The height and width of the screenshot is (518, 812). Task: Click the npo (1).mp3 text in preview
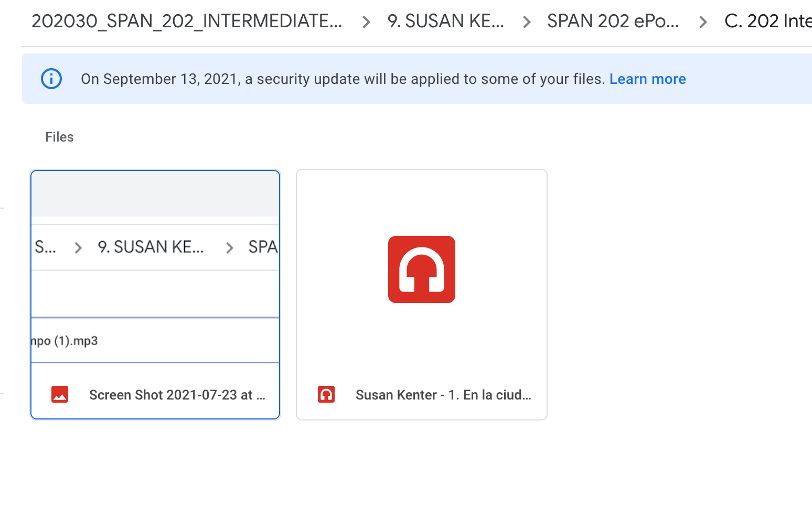pyautogui.click(x=65, y=341)
